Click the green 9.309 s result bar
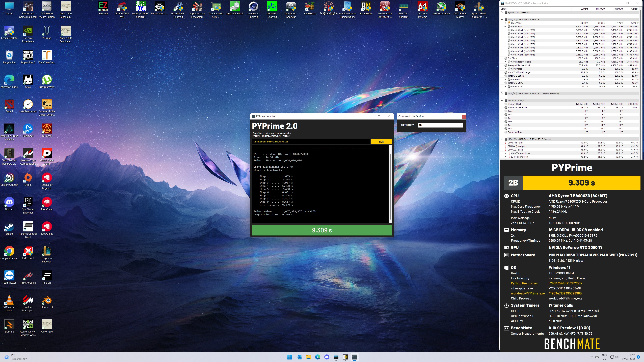This screenshot has width=644, height=362. 322,230
